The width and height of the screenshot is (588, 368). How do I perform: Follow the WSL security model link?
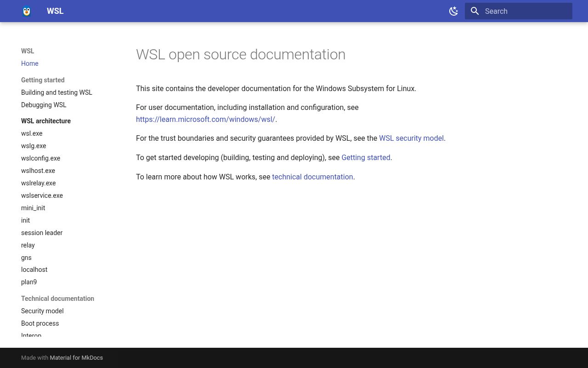[x=411, y=138]
